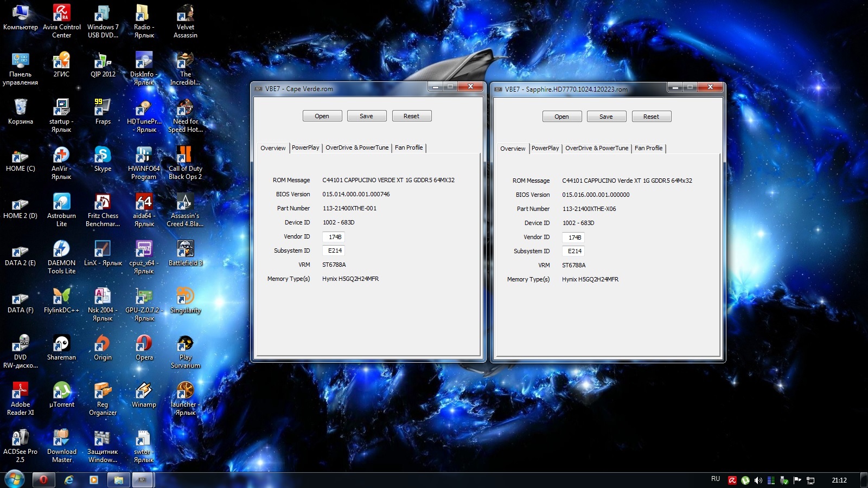Click BIOS version value 015.014.000.001.000746

(x=356, y=194)
